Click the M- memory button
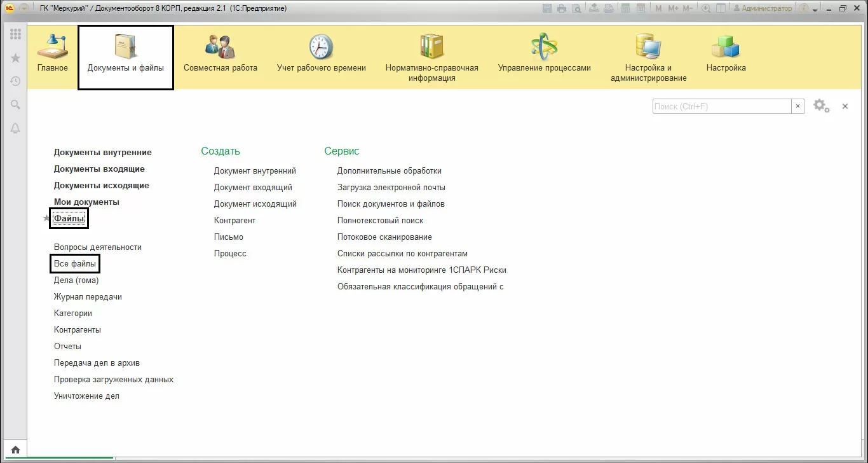Screen dimensions: 868x463 click(689, 9)
